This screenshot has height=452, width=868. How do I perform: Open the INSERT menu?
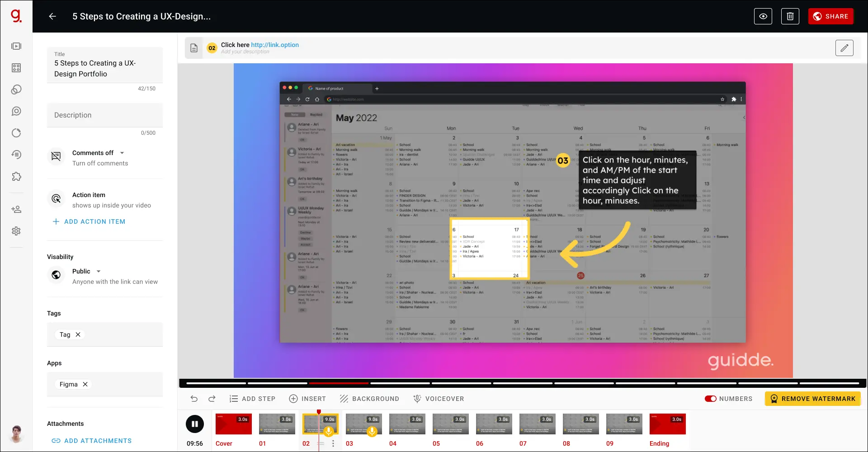pyautogui.click(x=307, y=399)
